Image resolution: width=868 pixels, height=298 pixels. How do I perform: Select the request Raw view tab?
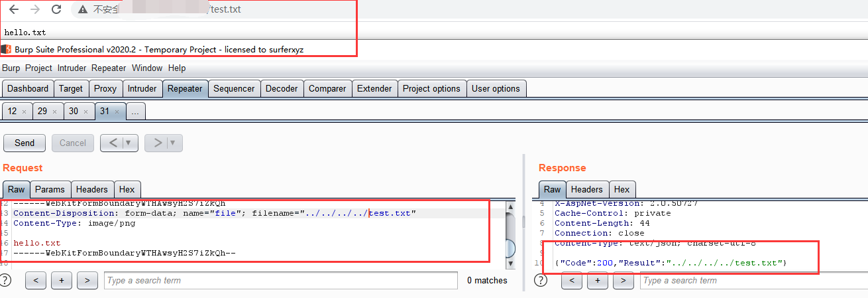[x=17, y=189]
